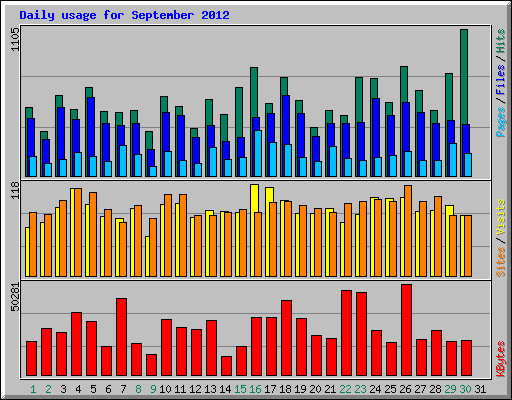Click the 'Sites' legend label
The height and width of the screenshot is (400, 512).
pos(501,262)
